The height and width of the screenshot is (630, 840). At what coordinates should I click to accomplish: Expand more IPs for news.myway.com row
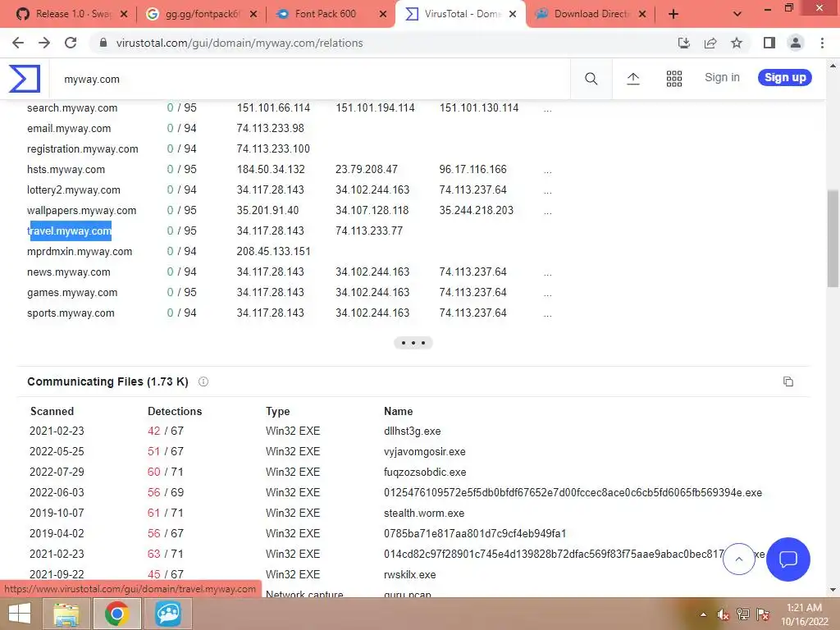(547, 272)
